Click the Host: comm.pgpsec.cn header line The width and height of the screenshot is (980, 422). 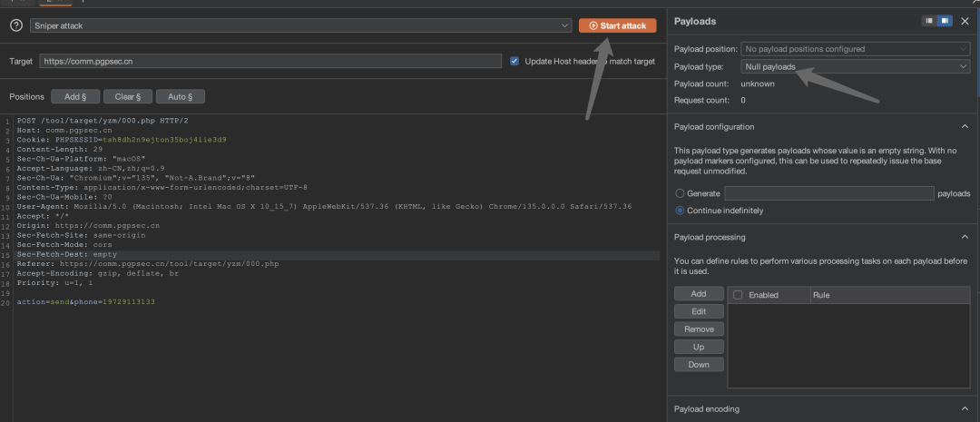(x=64, y=130)
